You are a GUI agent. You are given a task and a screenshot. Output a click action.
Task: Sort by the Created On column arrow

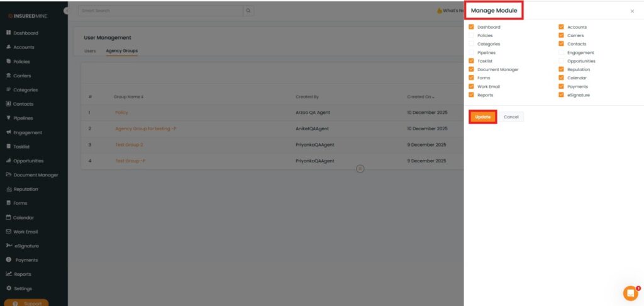[x=432, y=97]
